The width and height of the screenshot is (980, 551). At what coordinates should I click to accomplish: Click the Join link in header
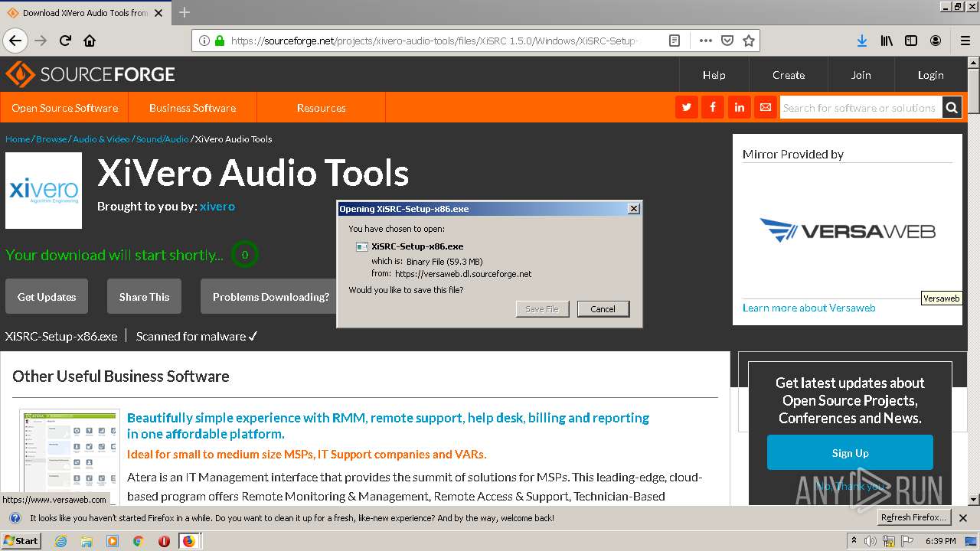click(861, 75)
